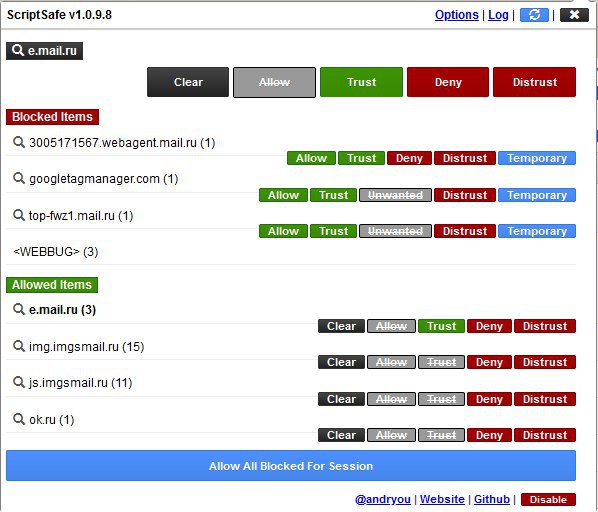Trust e.mail.ru in allowed items row
This screenshot has height=512, width=598.
coord(441,326)
